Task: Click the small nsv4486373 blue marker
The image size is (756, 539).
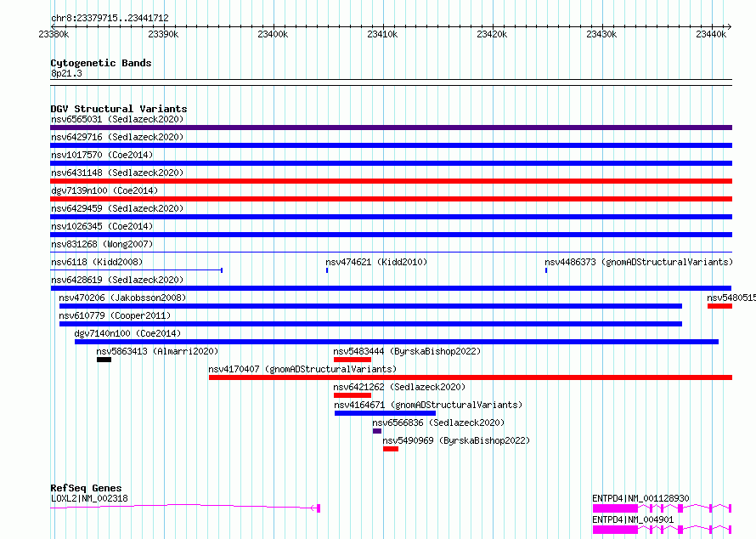Action: point(546,270)
